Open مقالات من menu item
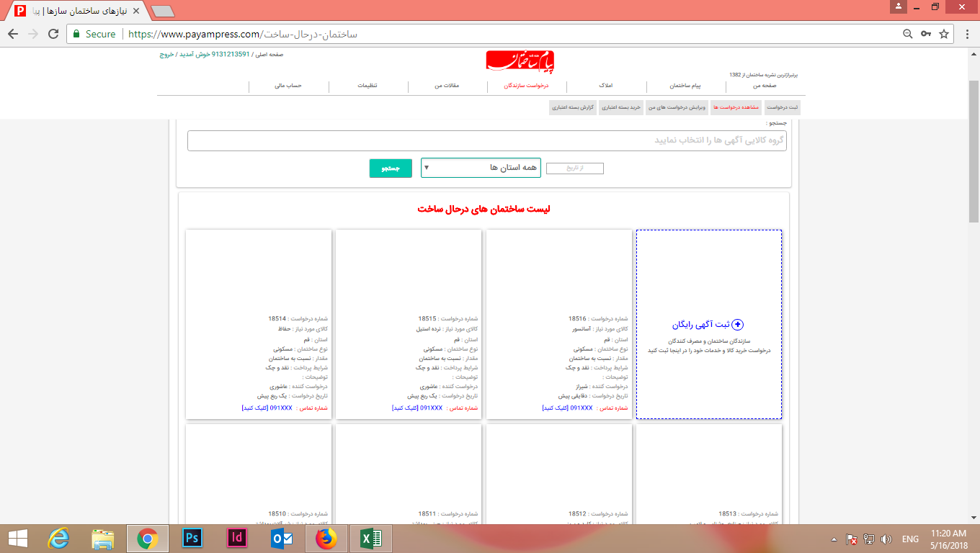 click(x=447, y=86)
